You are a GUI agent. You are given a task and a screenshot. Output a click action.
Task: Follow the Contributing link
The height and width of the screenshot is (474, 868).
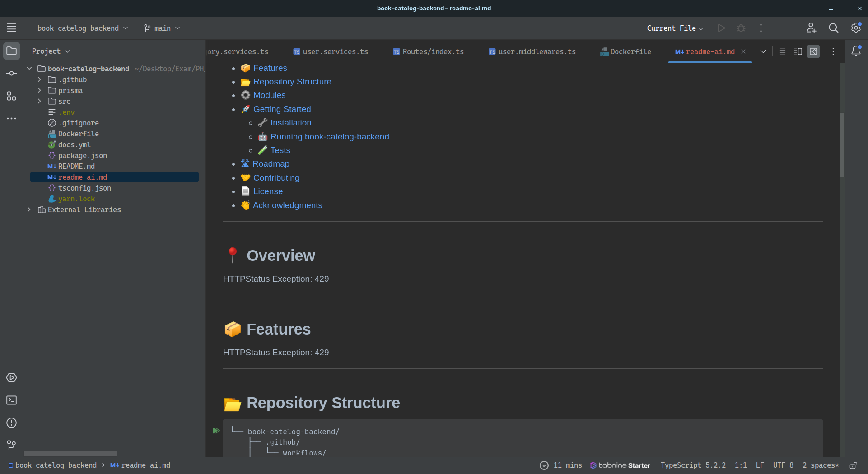point(276,178)
